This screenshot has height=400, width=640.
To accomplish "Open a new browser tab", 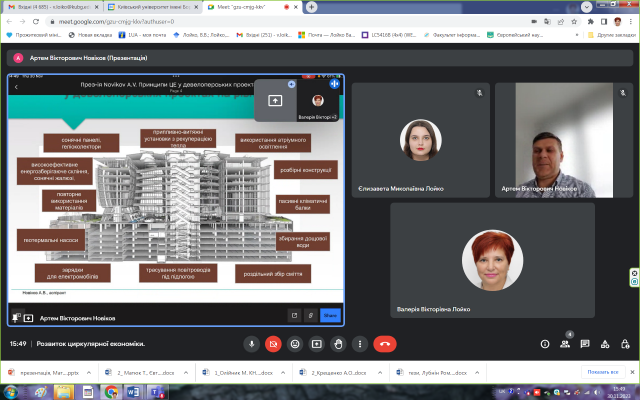I will (x=311, y=7).
